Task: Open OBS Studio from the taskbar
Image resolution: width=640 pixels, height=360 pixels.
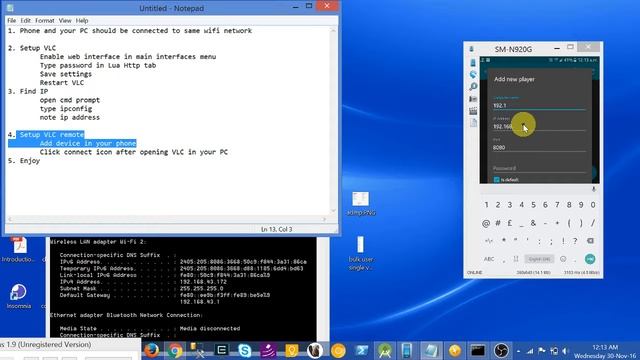Action: pos(501,351)
